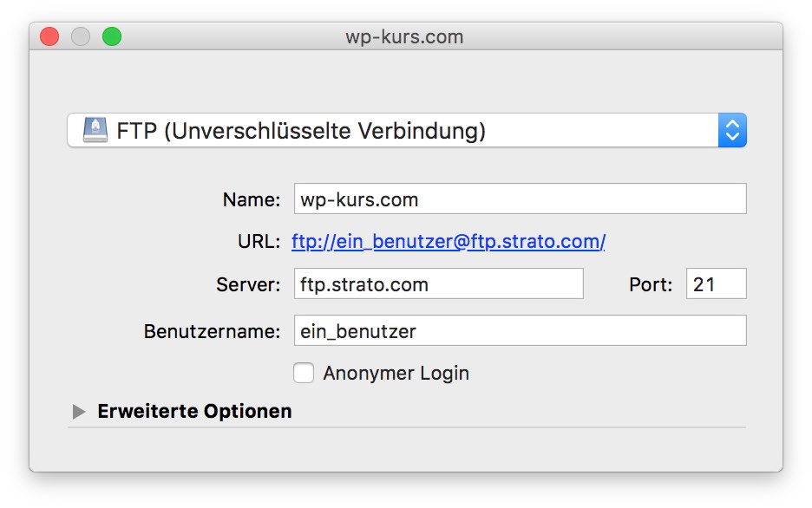Screen dimensions: 812x508
Task: Focus the Server field with ftp.strato.com
Action: 438,284
